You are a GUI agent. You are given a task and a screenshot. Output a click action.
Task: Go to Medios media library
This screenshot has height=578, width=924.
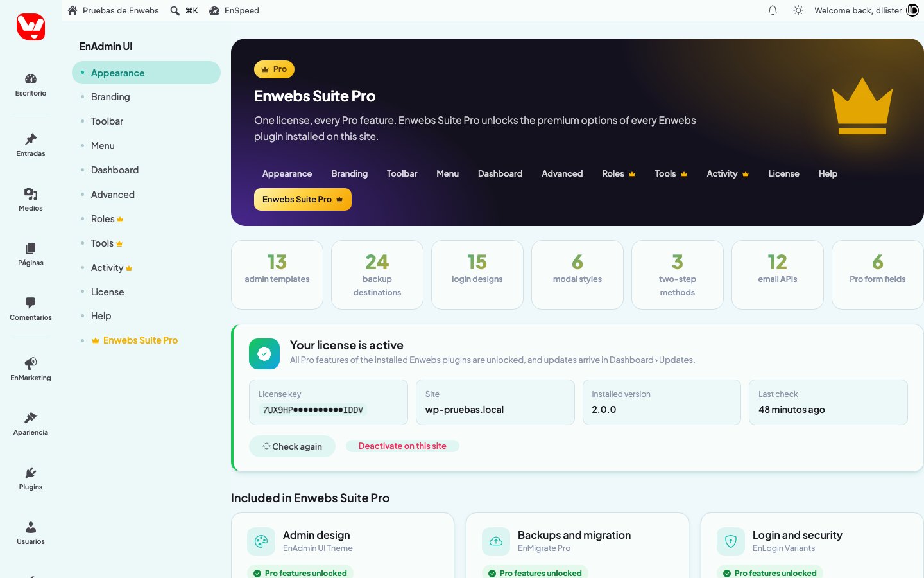[x=31, y=200]
